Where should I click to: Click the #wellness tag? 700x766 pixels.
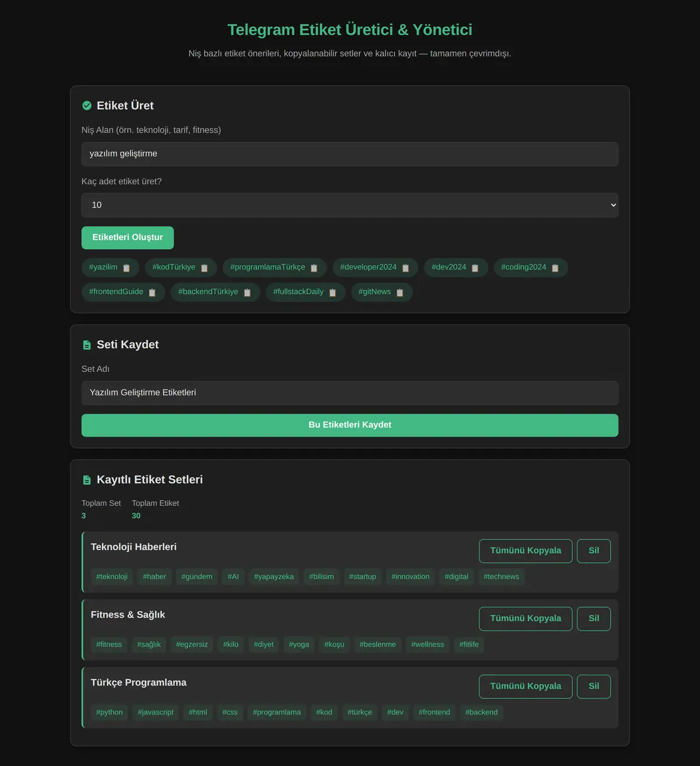pyautogui.click(x=428, y=645)
